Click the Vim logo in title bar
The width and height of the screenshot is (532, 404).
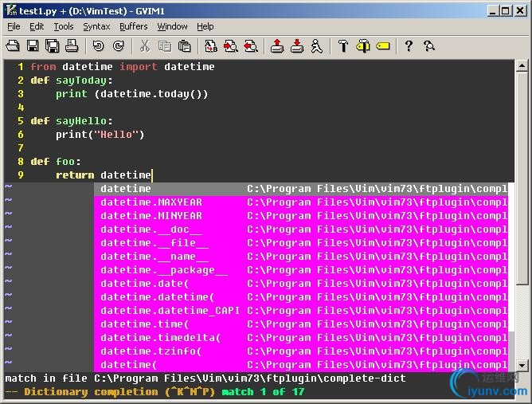[x=11, y=10]
